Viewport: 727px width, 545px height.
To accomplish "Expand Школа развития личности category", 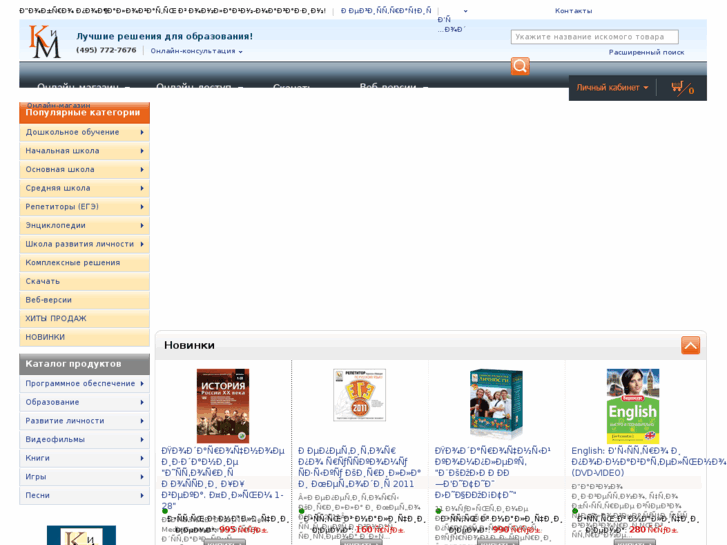I will click(84, 244).
